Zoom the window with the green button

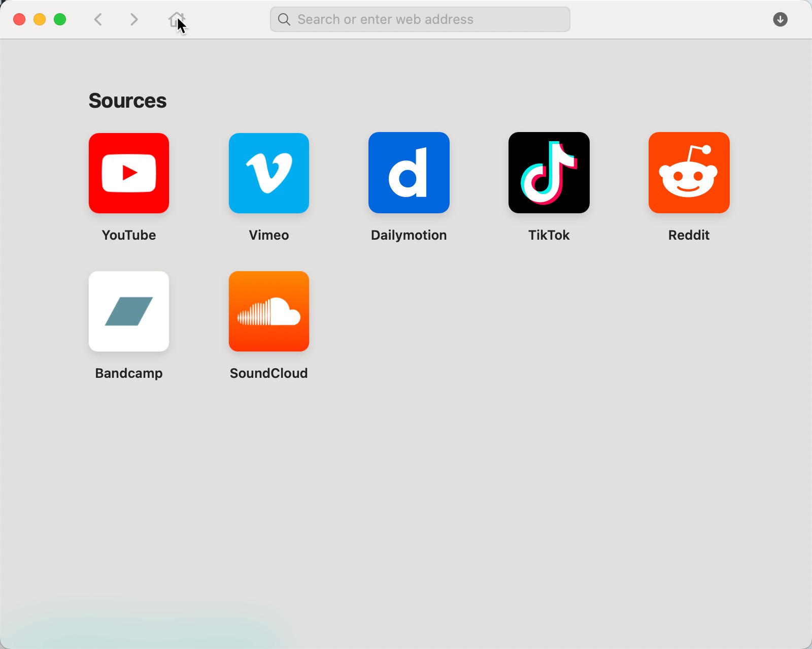click(60, 20)
